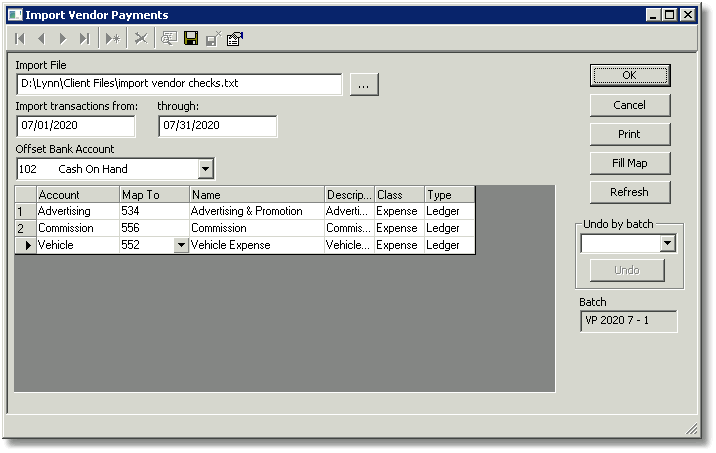Screen dimensions: 716x453
Task: Click the save floppy disk icon
Action: pyautogui.click(x=191, y=38)
